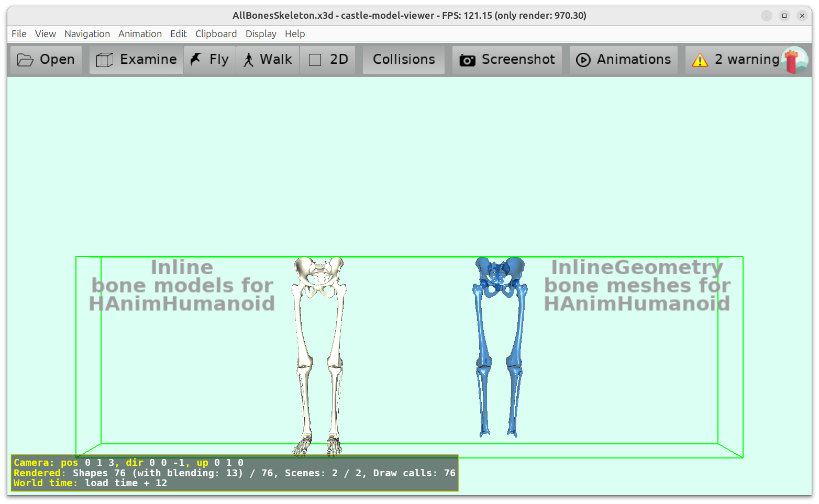Expand the Animation menu
The width and height of the screenshot is (819, 504).
(x=140, y=33)
